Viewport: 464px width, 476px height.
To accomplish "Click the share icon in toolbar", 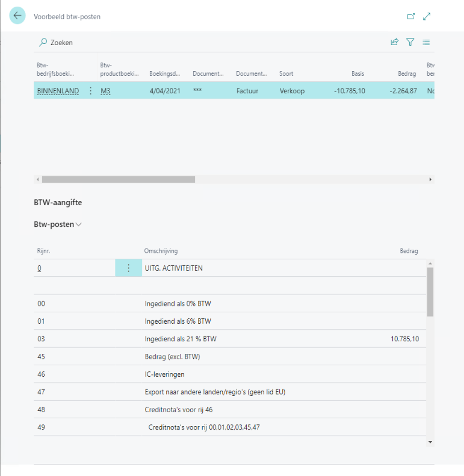I will point(395,43).
